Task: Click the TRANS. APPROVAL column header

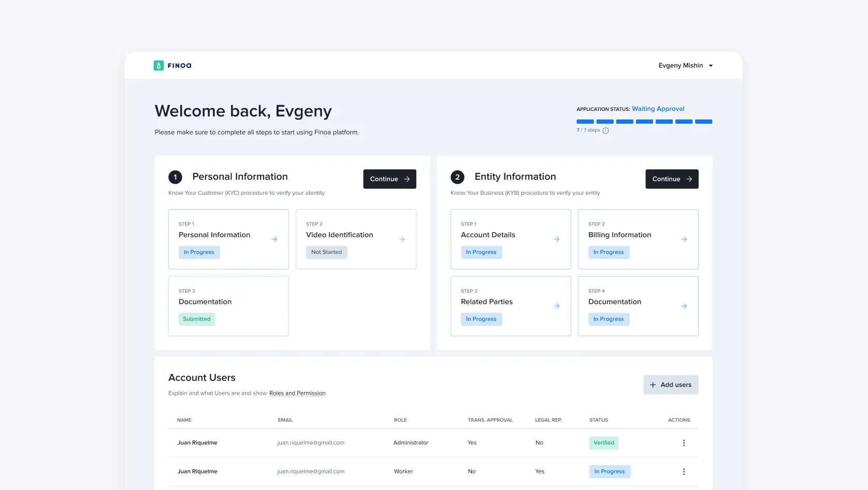Action: coord(490,420)
